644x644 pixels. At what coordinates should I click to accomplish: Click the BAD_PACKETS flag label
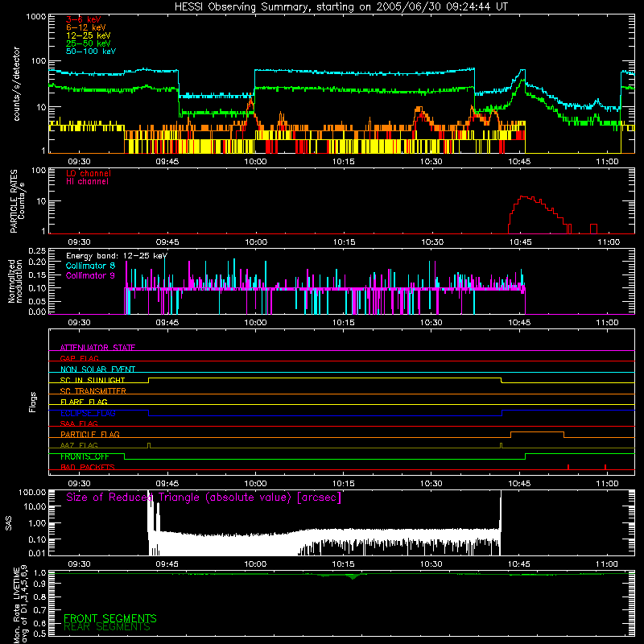88,467
